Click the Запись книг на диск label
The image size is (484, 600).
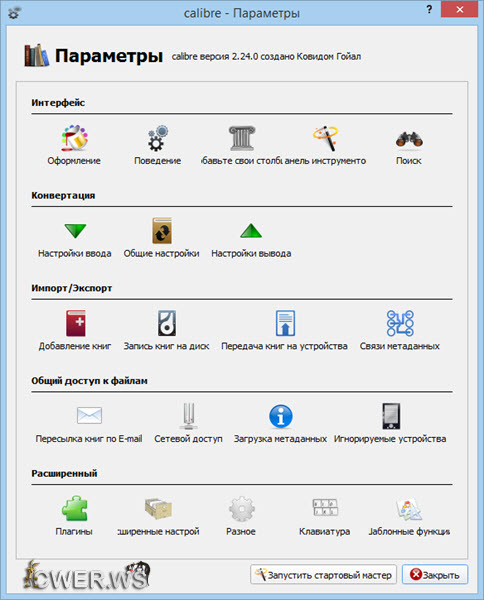click(166, 346)
